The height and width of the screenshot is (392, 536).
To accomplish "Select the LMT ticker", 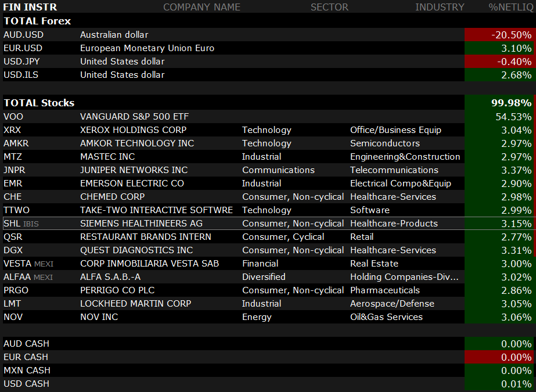I will coord(12,303).
